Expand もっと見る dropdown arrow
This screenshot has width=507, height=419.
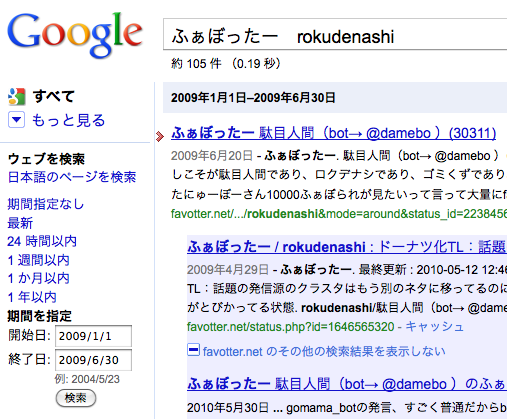[x=16, y=120]
